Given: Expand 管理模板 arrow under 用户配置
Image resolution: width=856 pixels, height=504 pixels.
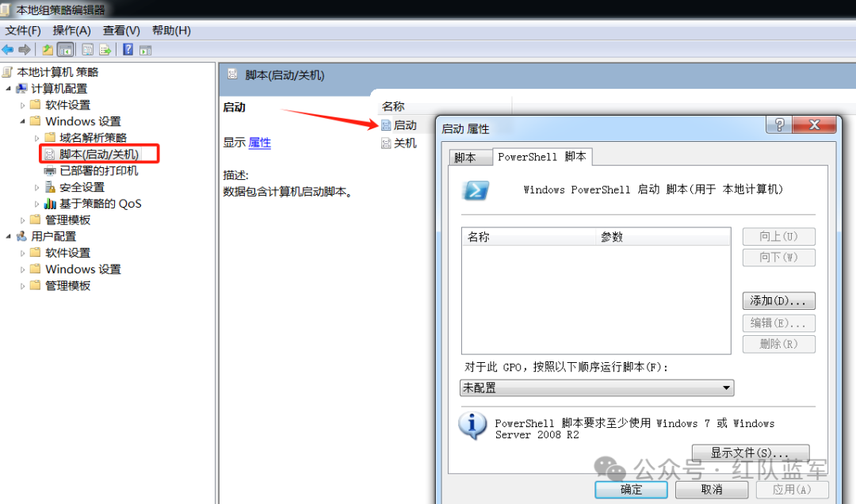Looking at the screenshot, I should tap(22, 285).
